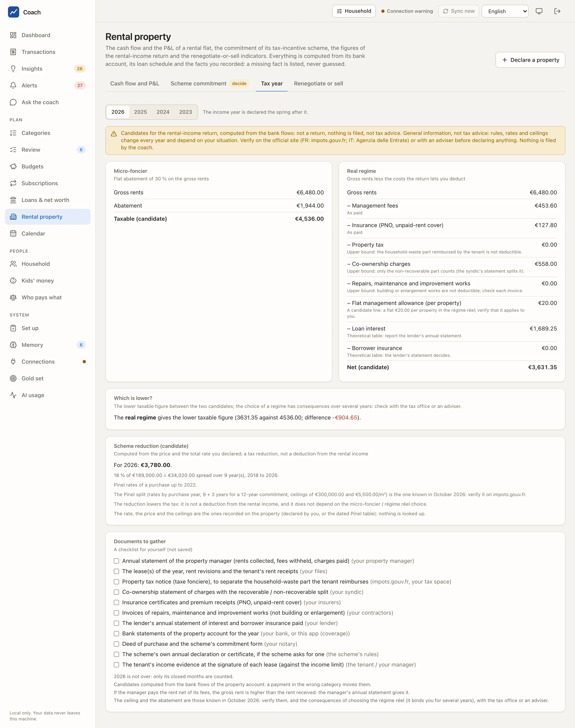Click the Transactions receipt icon
The height and width of the screenshot is (728, 575).
13,52
